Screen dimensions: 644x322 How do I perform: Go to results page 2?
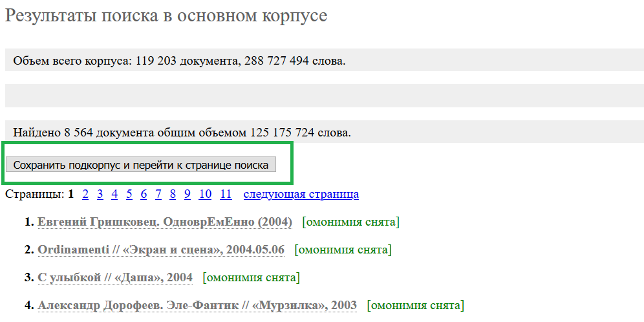pyautogui.click(x=85, y=194)
